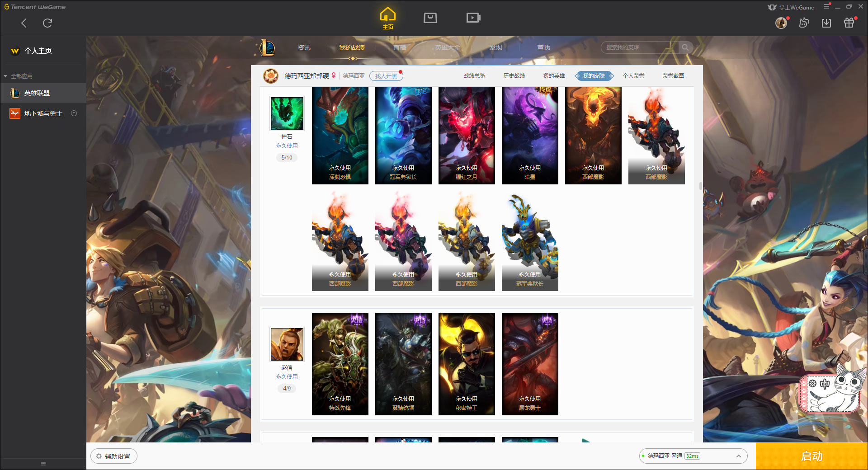Open the 资讯 tab
Viewport: 868px width, 470px height.
click(304, 47)
